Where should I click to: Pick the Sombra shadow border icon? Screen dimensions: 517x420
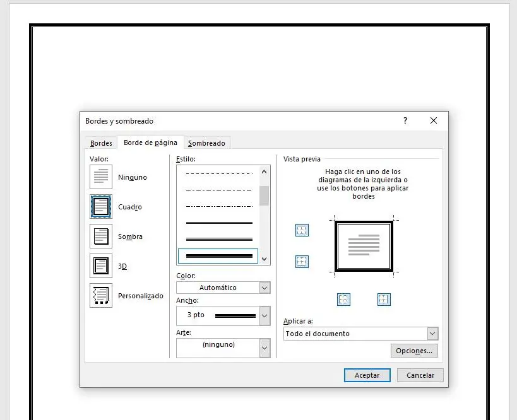pyautogui.click(x=101, y=236)
